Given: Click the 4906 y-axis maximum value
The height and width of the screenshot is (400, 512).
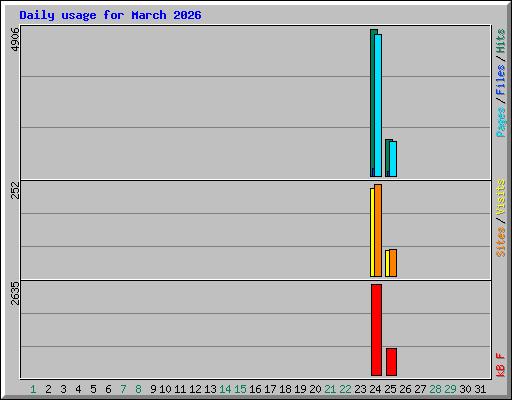Looking at the screenshot, I should (15, 39).
